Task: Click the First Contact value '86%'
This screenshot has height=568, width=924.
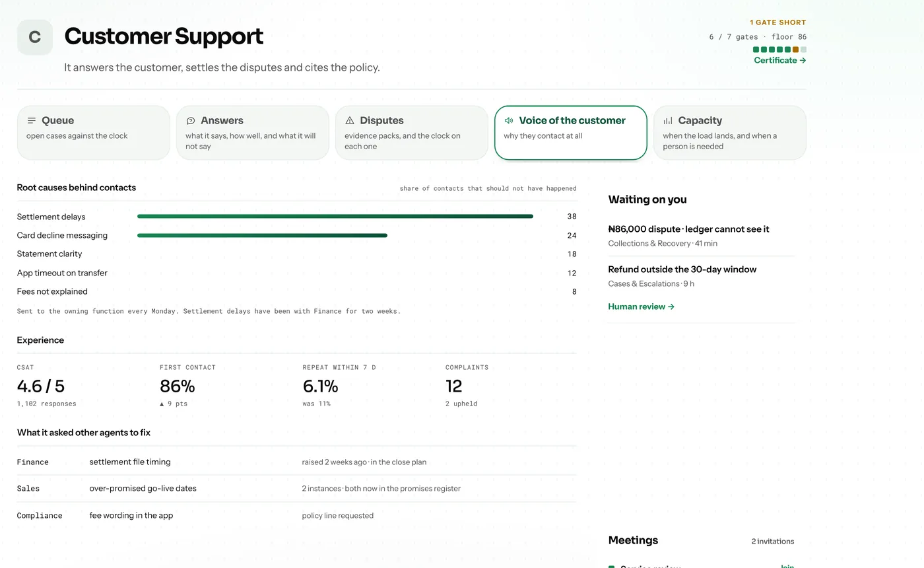Action: tap(178, 386)
